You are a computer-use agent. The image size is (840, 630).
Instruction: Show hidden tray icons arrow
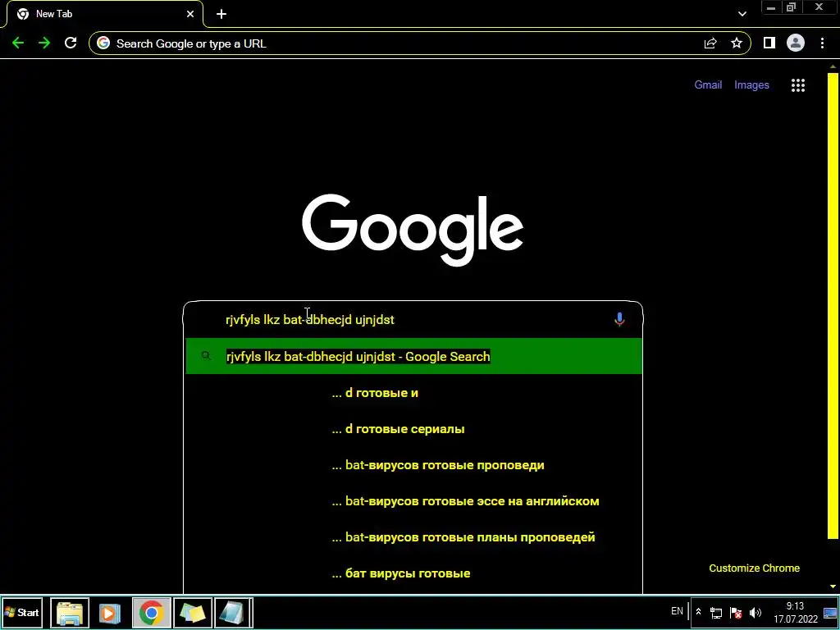698,612
